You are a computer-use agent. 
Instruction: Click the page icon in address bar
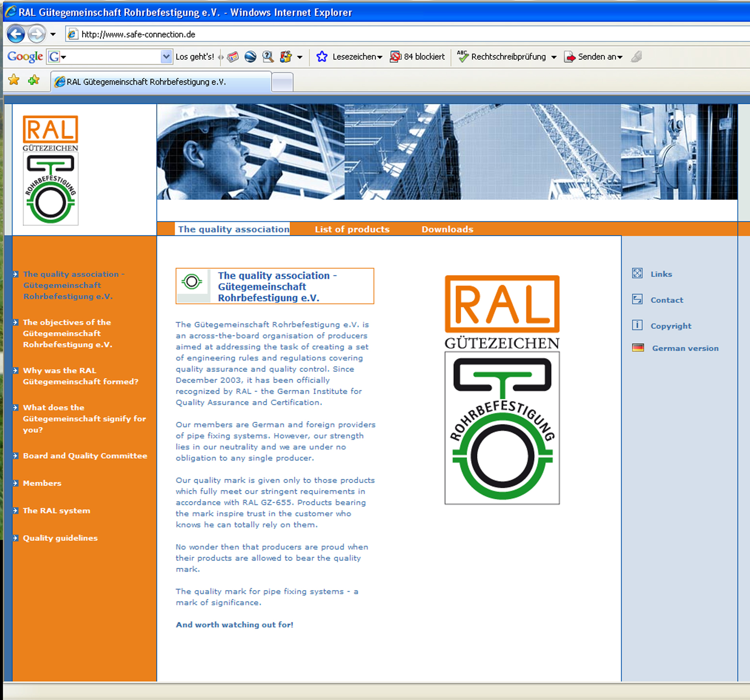click(72, 34)
